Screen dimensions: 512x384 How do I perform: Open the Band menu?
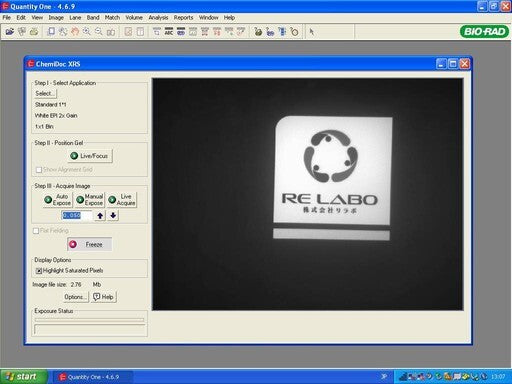pyautogui.click(x=93, y=17)
